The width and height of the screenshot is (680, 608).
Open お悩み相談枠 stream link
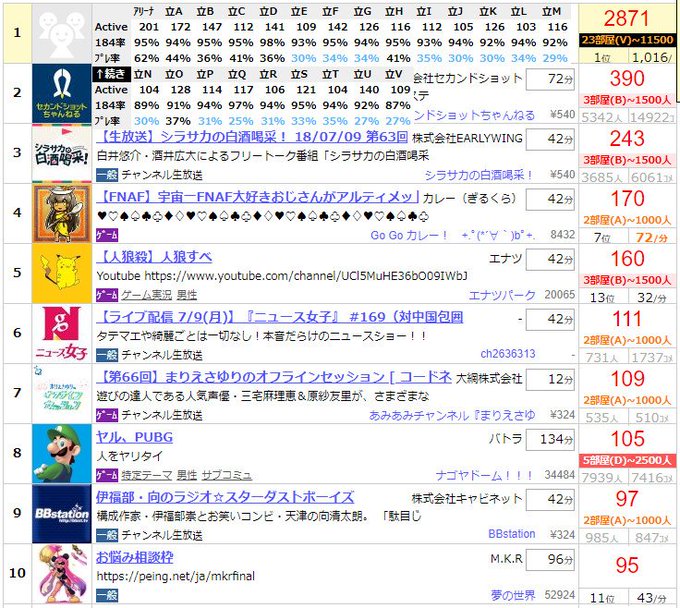pyautogui.click(x=134, y=557)
